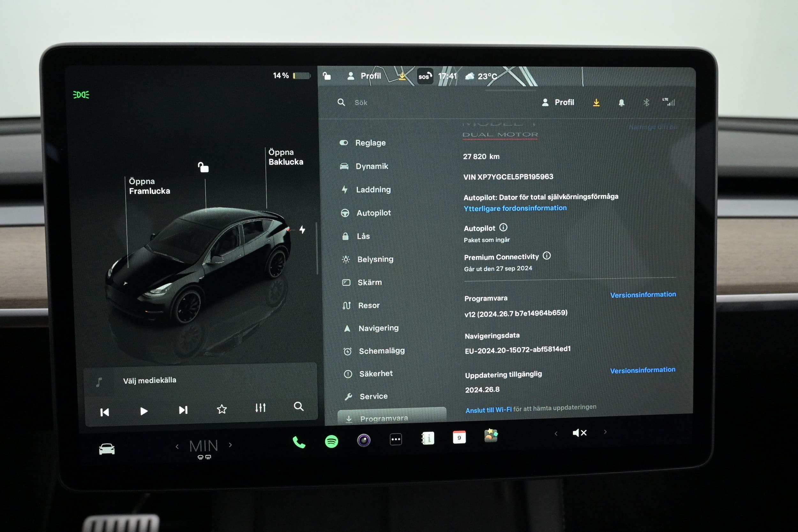The height and width of the screenshot is (532, 798).
Task: Open the Säkerhet menu
Action: tap(368, 374)
